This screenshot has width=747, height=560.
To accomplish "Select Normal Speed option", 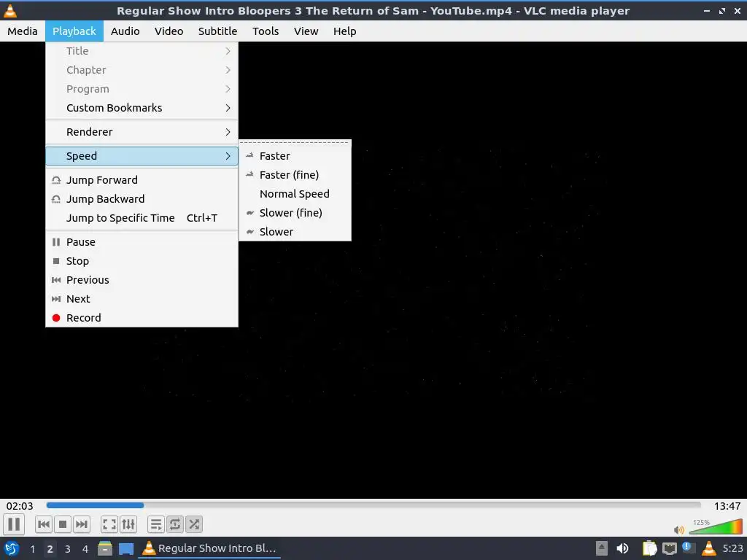I will point(295,194).
